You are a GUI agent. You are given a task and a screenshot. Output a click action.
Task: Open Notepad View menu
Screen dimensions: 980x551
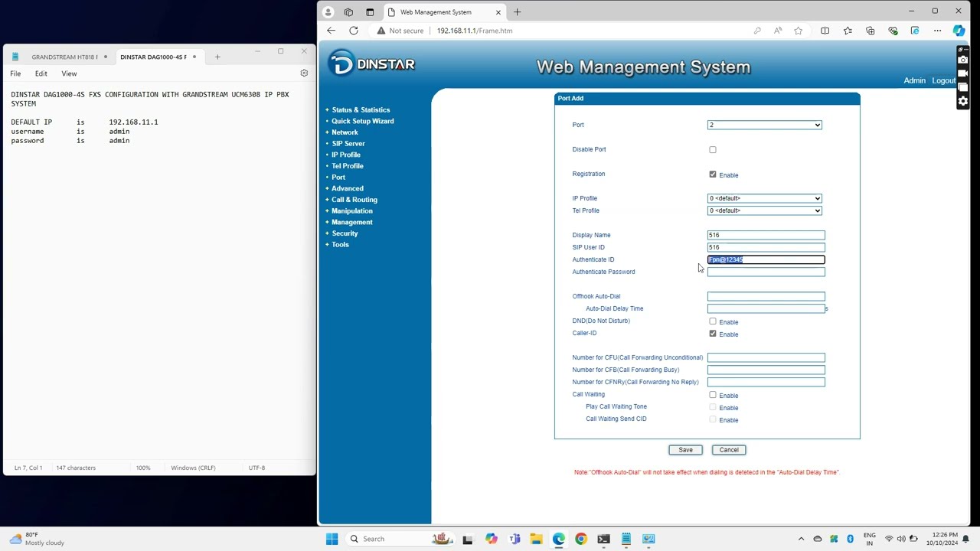(x=69, y=73)
